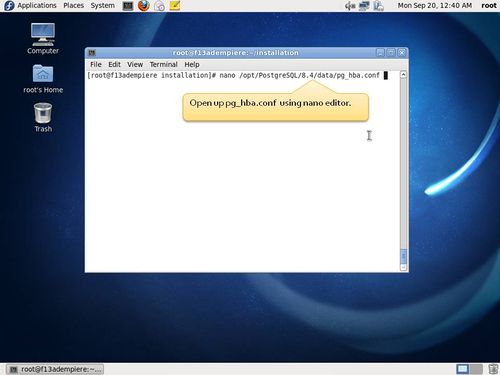Click the network connection tray icon
Image resolution: width=500 pixels, height=375 pixels.
364,6
